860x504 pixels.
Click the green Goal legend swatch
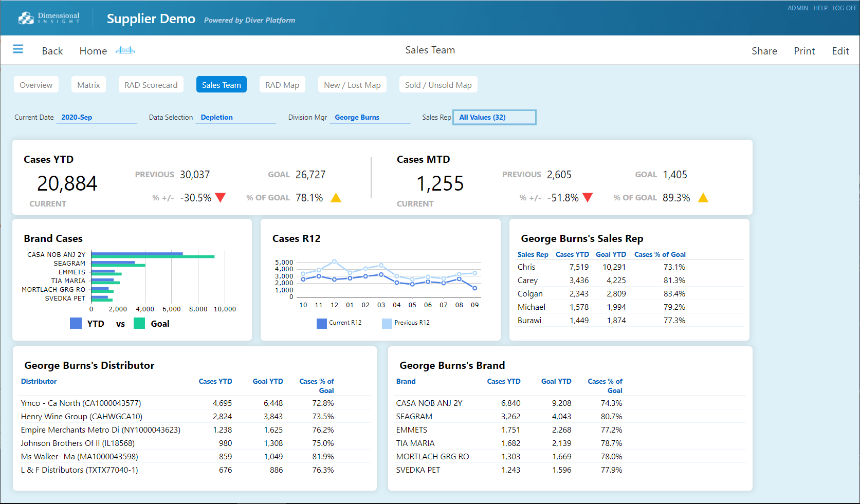coord(139,323)
